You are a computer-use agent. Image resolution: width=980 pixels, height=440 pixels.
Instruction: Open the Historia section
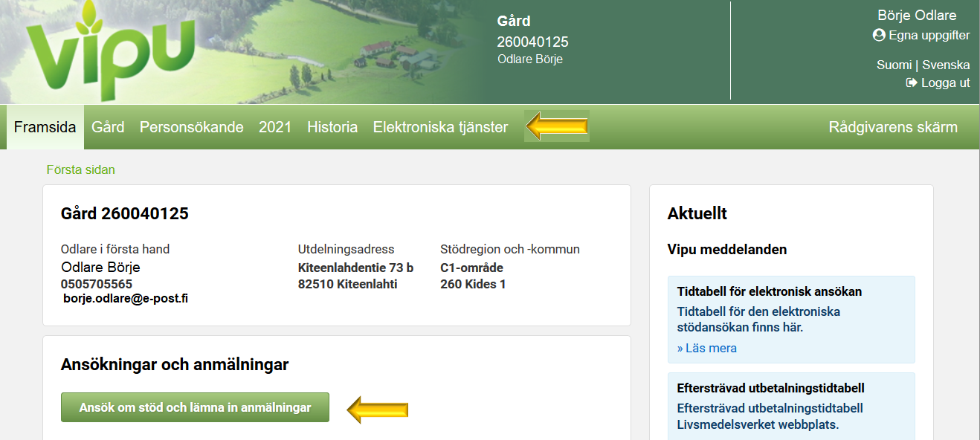click(x=332, y=126)
